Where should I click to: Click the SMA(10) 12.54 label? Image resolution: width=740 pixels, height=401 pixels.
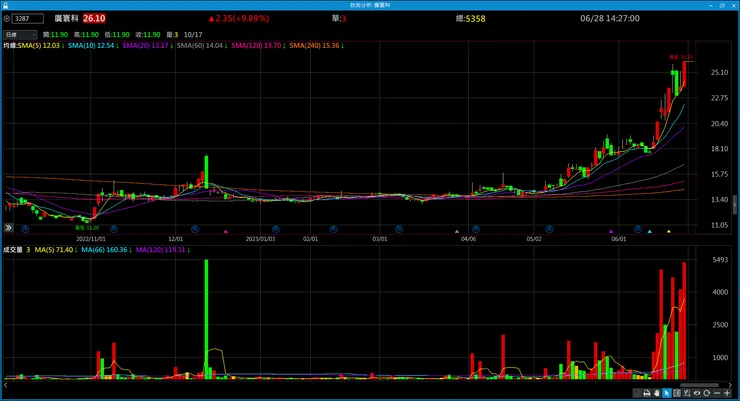93,46
